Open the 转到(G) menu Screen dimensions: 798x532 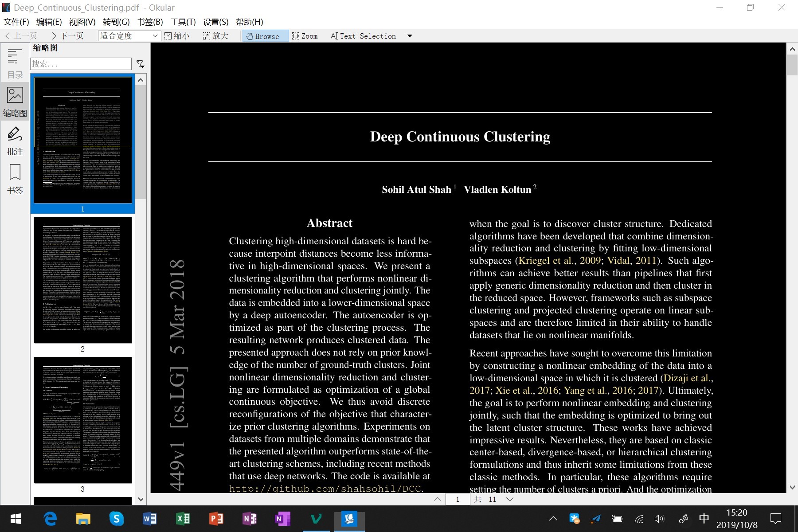coord(116,22)
